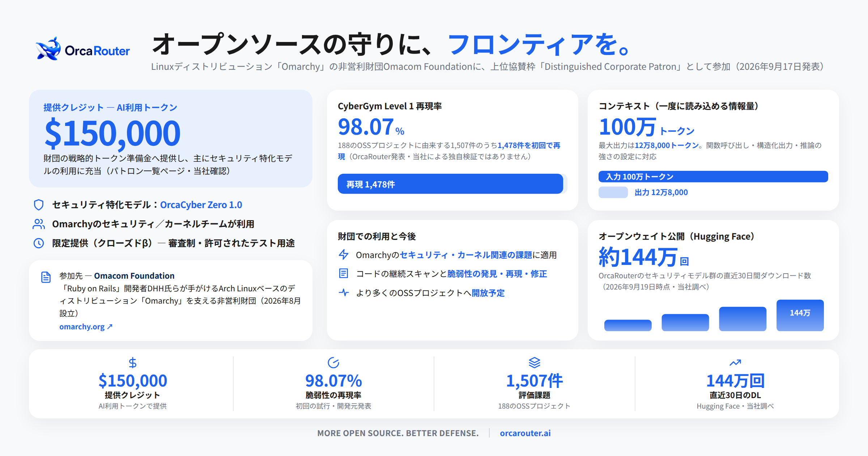Click the 約144万 回 download figure
Image resolution: width=868 pixels, height=456 pixels.
click(x=644, y=257)
